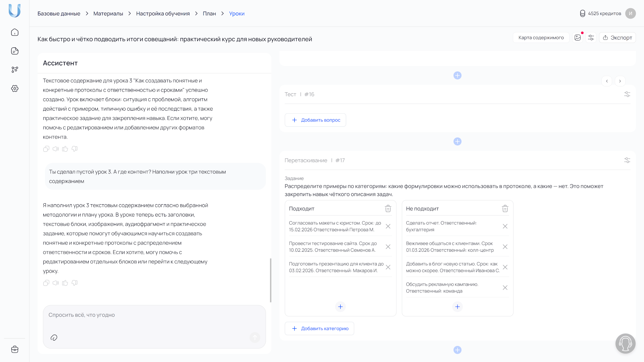Image resolution: width=644 pixels, height=362 pixels.
Task: Open the documents icon in sidebar
Action: pyautogui.click(x=15, y=51)
